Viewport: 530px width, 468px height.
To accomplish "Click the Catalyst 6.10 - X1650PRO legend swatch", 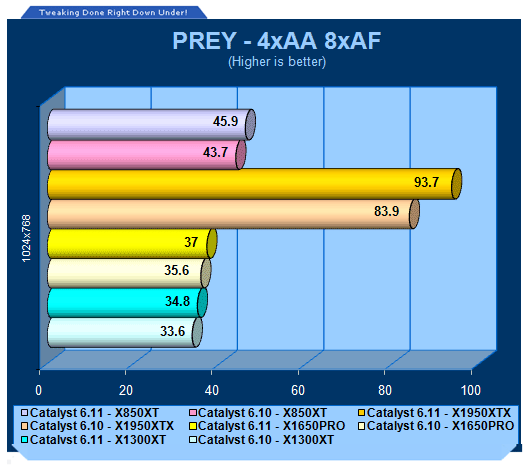I will point(361,426).
